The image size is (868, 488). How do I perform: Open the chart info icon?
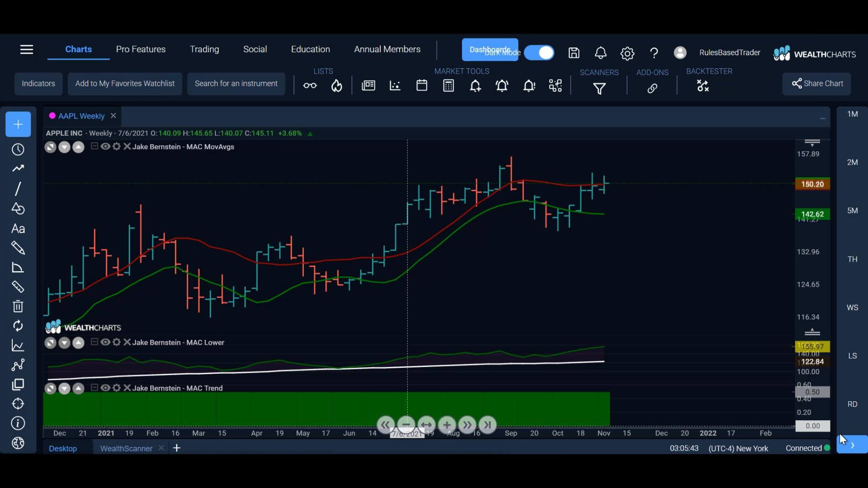[18, 423]
